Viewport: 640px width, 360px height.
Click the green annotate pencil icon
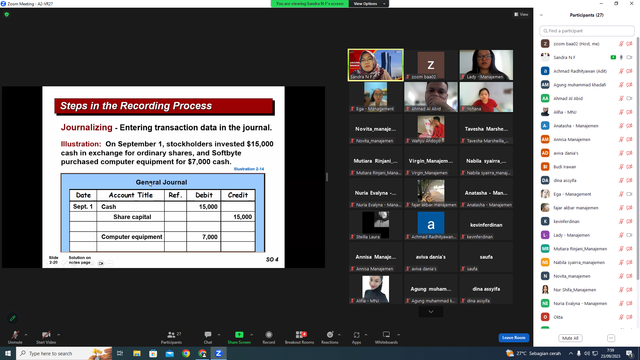(x=13, y=318)
